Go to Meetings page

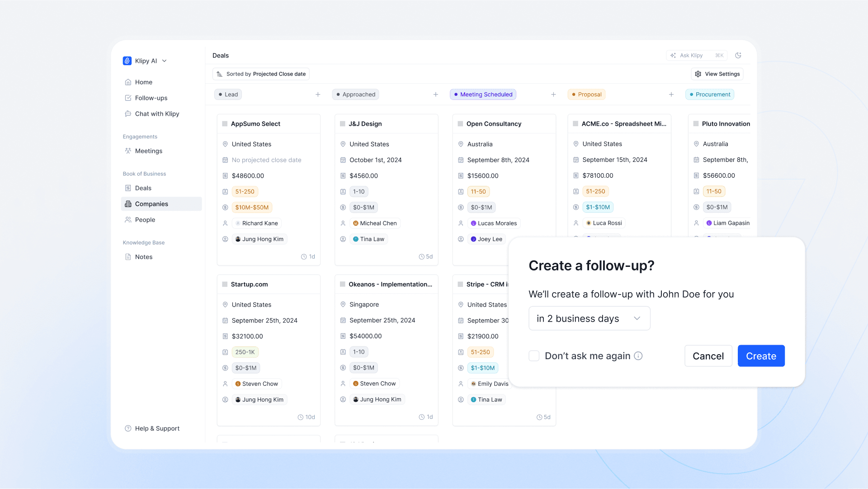click(148, 151)
